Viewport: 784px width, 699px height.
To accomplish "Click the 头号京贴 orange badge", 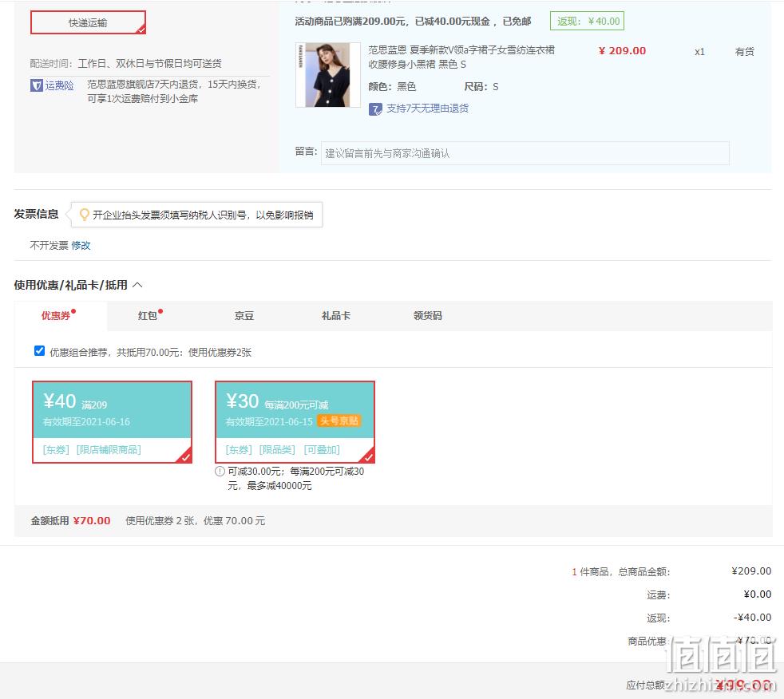I will 339,421.
